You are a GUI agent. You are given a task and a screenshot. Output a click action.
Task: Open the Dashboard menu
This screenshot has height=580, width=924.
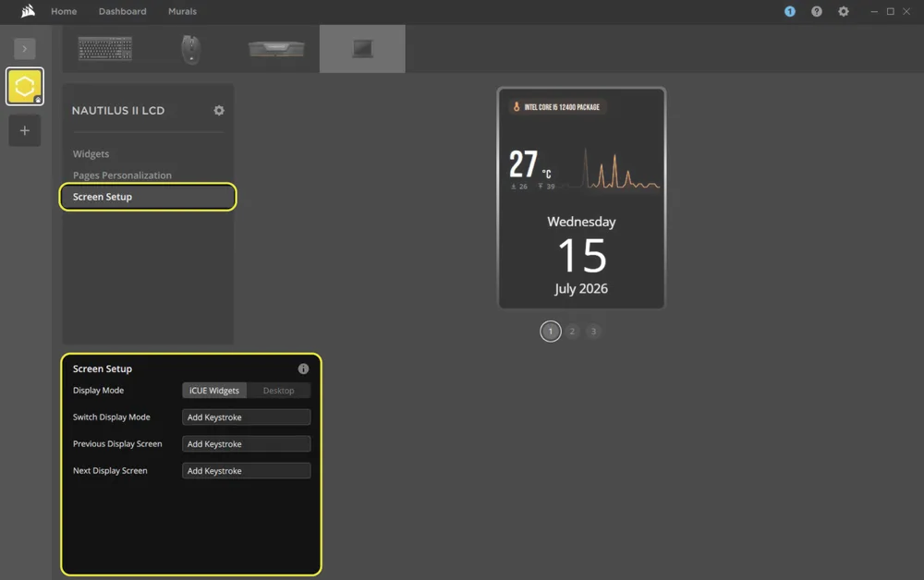point(123,11)
